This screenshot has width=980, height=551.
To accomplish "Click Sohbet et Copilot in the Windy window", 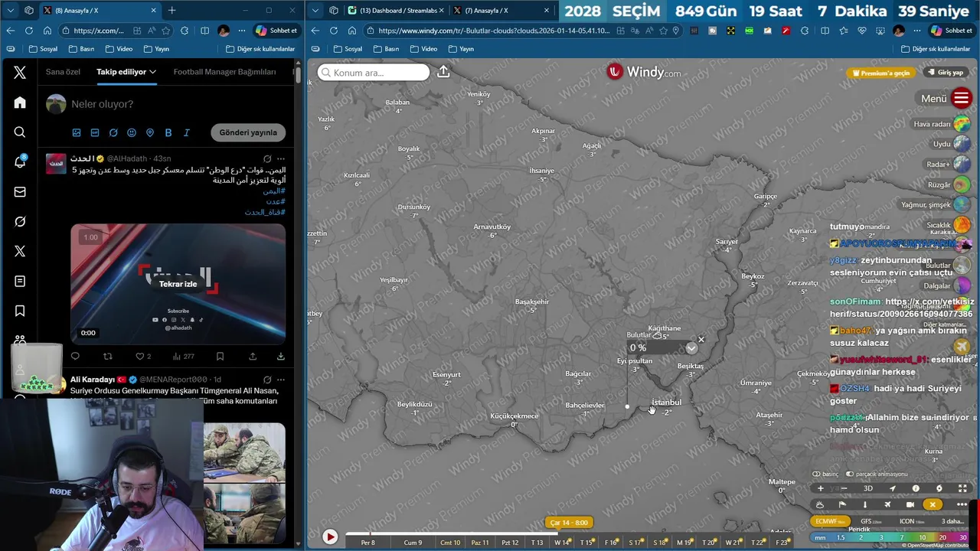I will tap(951, 31).
